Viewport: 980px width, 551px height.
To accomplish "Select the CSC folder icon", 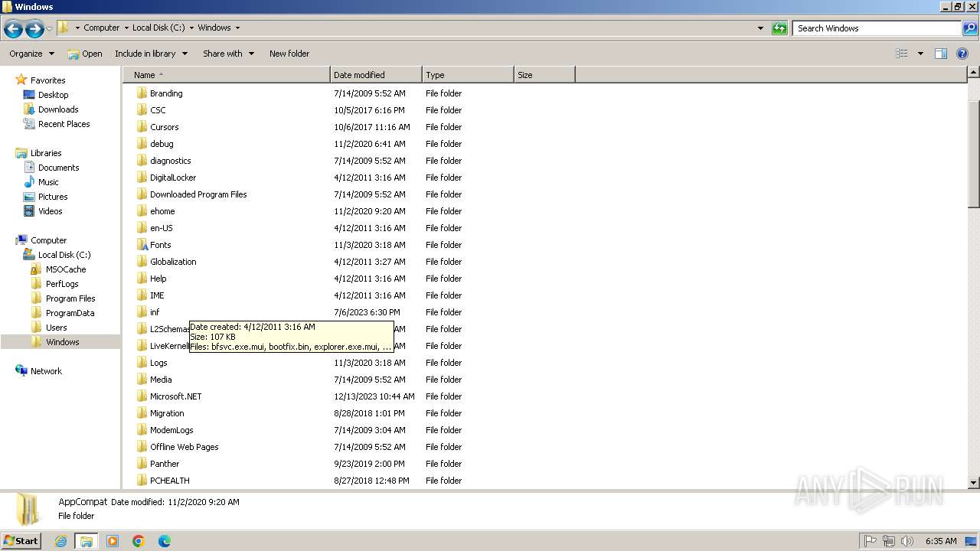I will point(142,110).
